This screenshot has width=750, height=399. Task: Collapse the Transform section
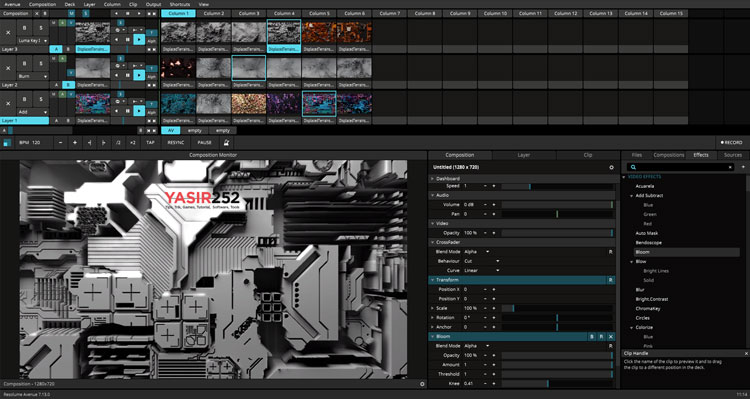(x=432, y=280)
